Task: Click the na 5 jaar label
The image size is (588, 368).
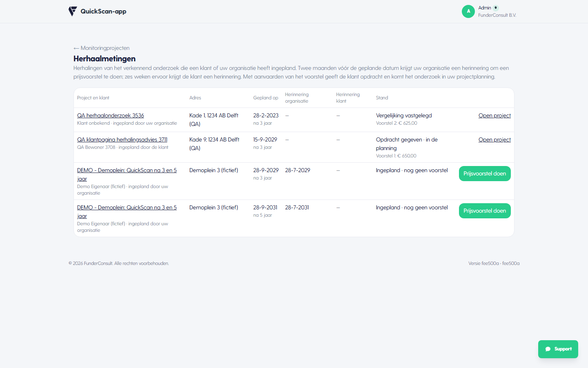Action: click(x=263, y=215)
